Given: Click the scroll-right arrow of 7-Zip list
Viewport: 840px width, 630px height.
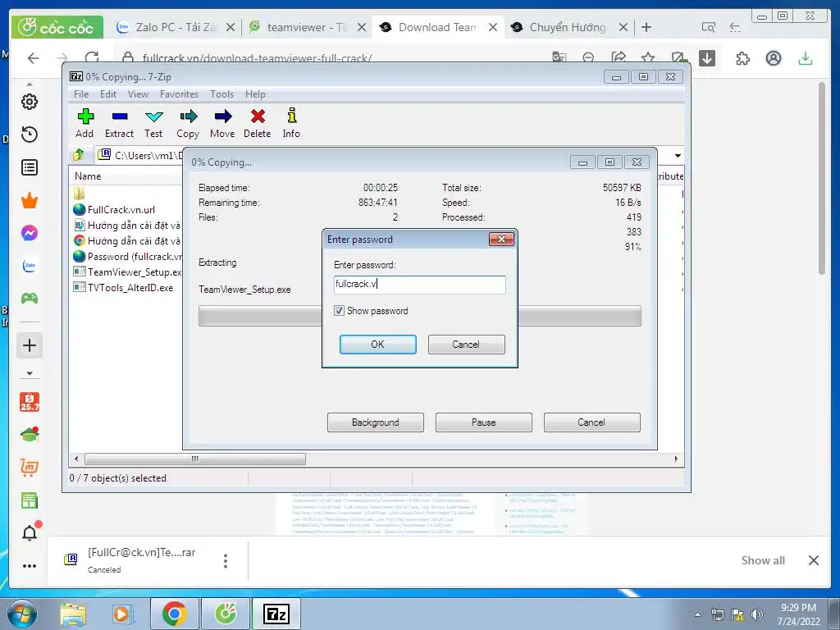Looking at the screenshot, I should pos(676,459).
